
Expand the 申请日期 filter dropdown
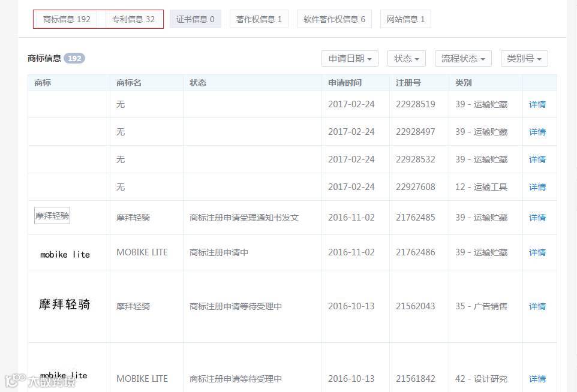tap(350, 59)
